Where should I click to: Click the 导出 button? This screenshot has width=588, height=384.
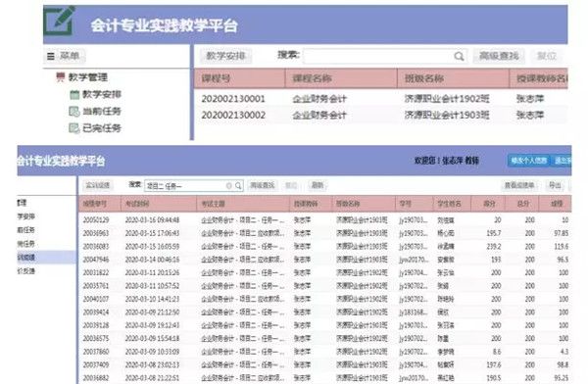tap(555, 185)
